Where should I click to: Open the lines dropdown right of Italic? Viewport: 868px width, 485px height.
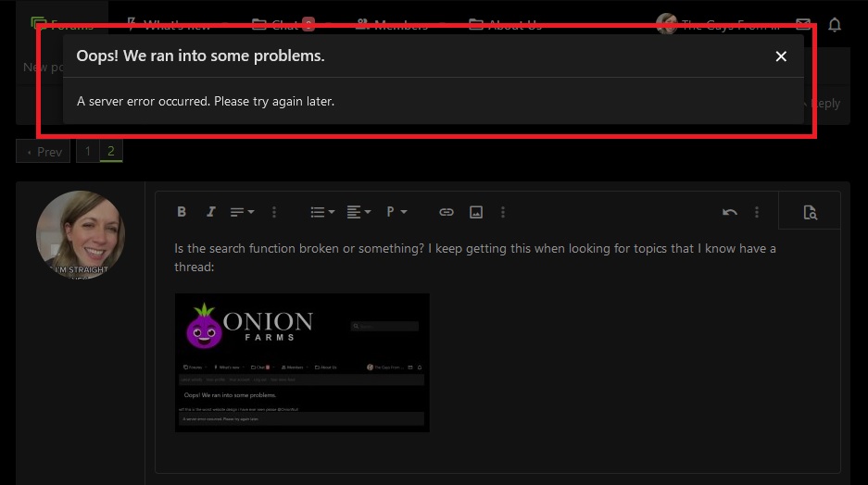point(242,212)
